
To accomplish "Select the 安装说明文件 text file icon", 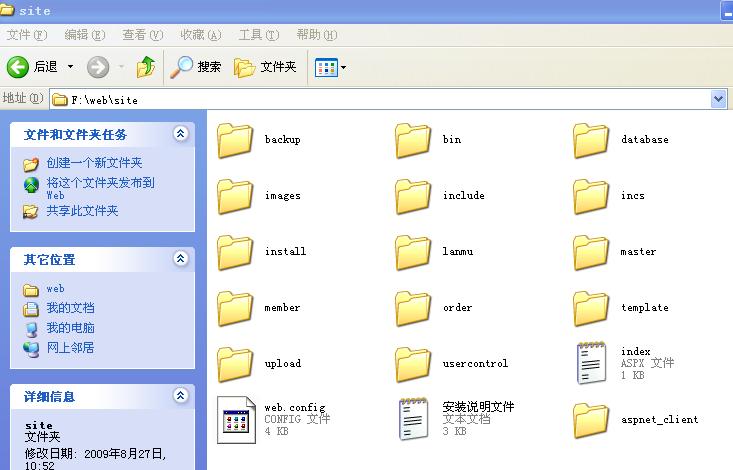I will [414, 419].
